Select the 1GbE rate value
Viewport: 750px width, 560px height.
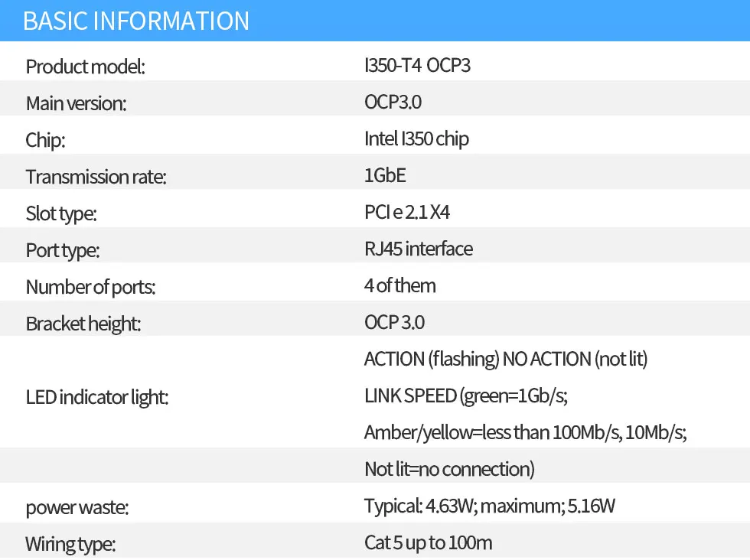[385, 176]
